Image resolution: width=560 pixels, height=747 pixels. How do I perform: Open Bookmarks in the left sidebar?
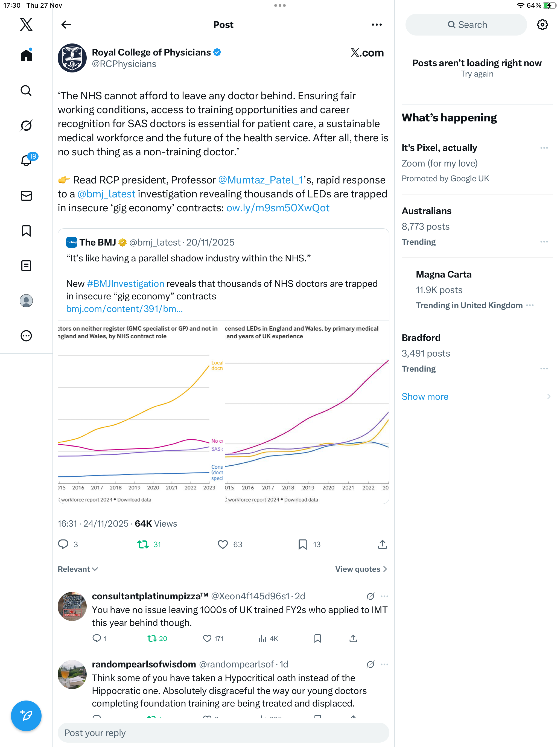(26, 231)
